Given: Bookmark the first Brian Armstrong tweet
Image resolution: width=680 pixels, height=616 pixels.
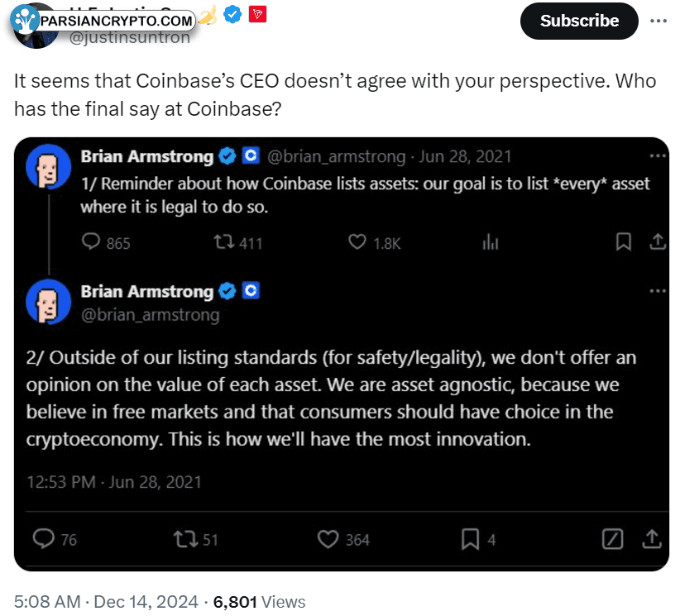Looking at the screenshot, I should [623, 242].
